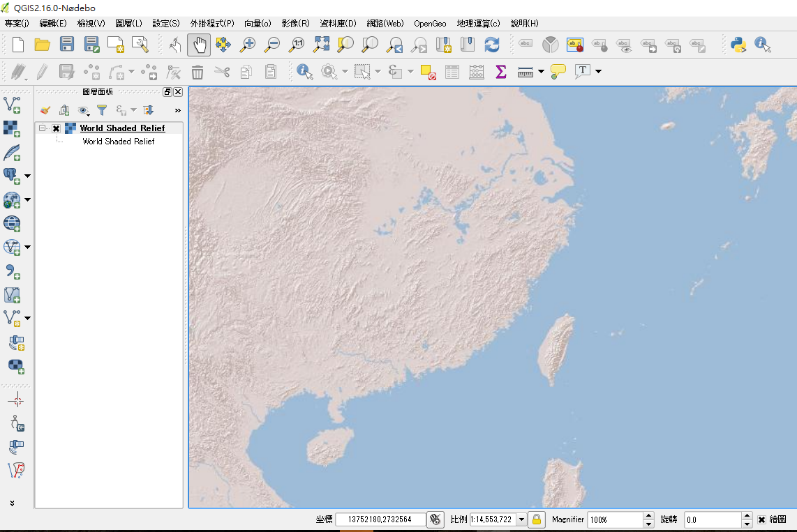Add delimited text comma layer

click(x=12, y=271)
